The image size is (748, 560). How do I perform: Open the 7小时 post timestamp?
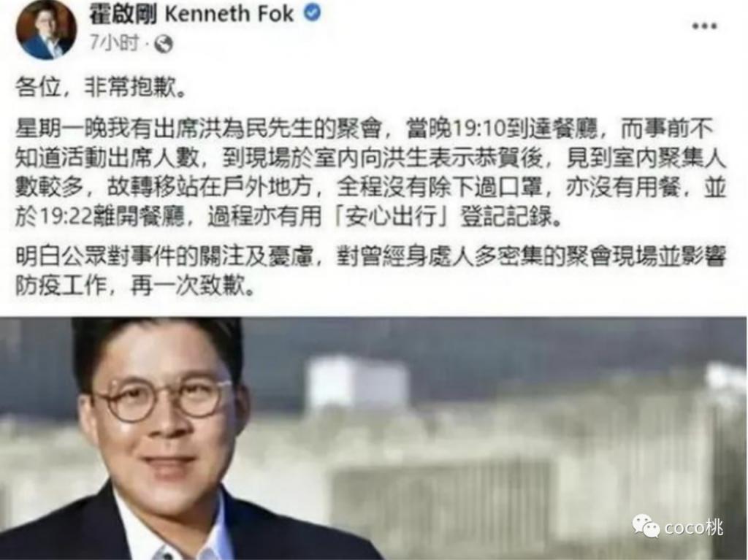click(x=113, y=44)
